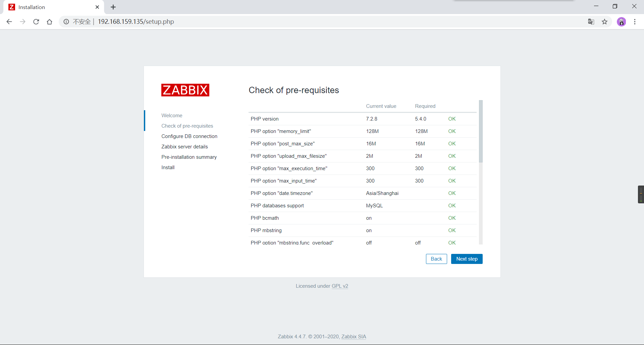Click the 7.2.8 current value cell
The height and width of the screenshot is (345, 644).
coord(372,119)
